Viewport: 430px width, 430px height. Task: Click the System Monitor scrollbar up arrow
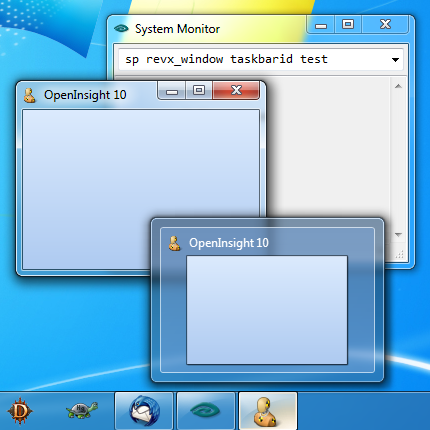coord(398,86)
